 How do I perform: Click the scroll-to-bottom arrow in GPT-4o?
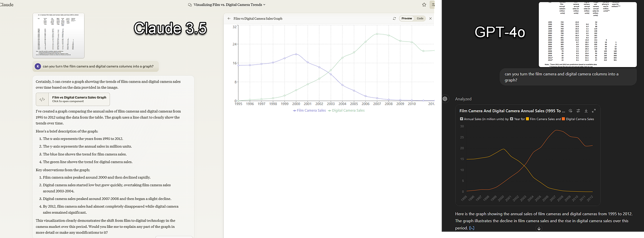click(539, 228)
